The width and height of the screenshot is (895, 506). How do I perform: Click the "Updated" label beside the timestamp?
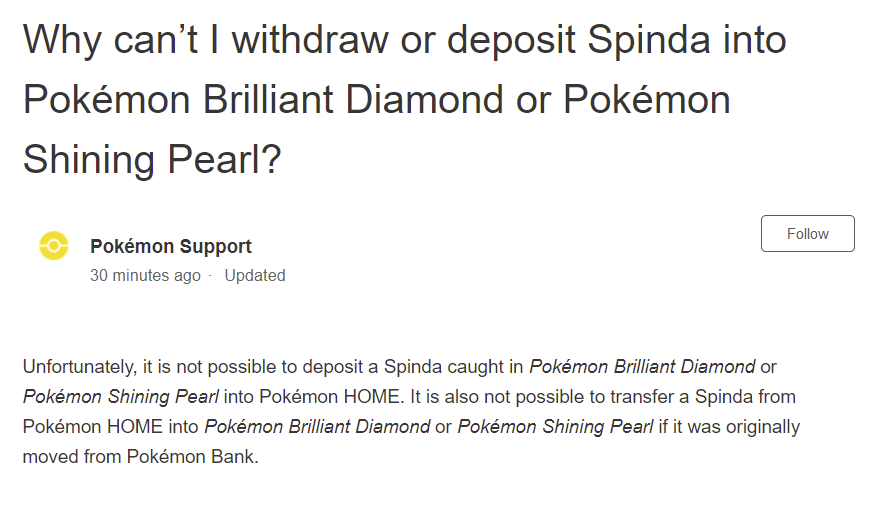coord(255,275)
